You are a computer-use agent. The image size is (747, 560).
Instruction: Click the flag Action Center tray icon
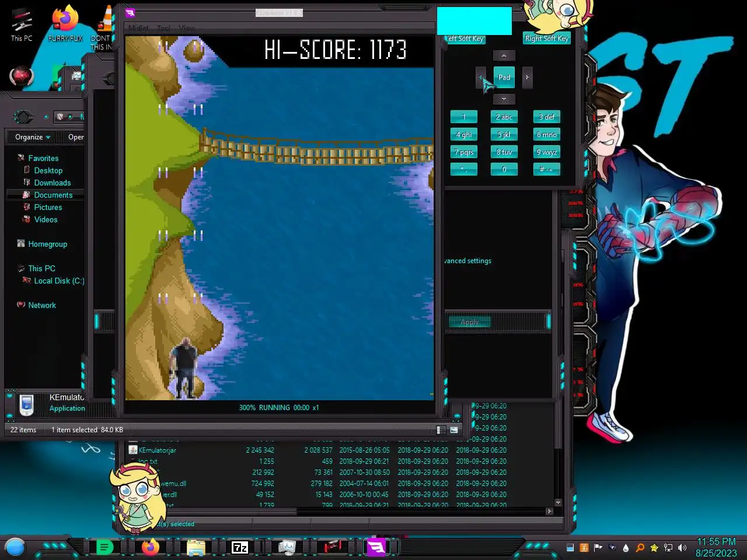point(598,548)
